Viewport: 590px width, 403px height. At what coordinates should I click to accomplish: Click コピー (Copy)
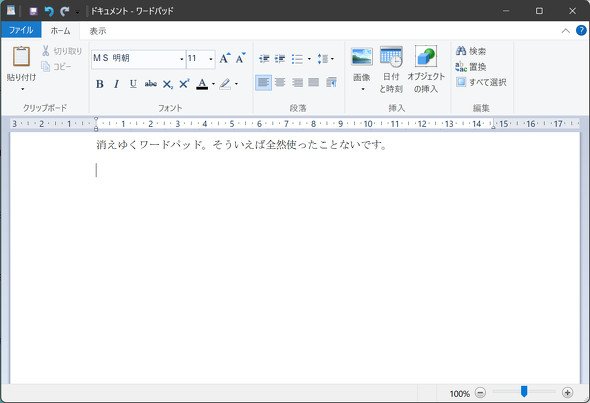pyautogui.click(x=56, y=67)
